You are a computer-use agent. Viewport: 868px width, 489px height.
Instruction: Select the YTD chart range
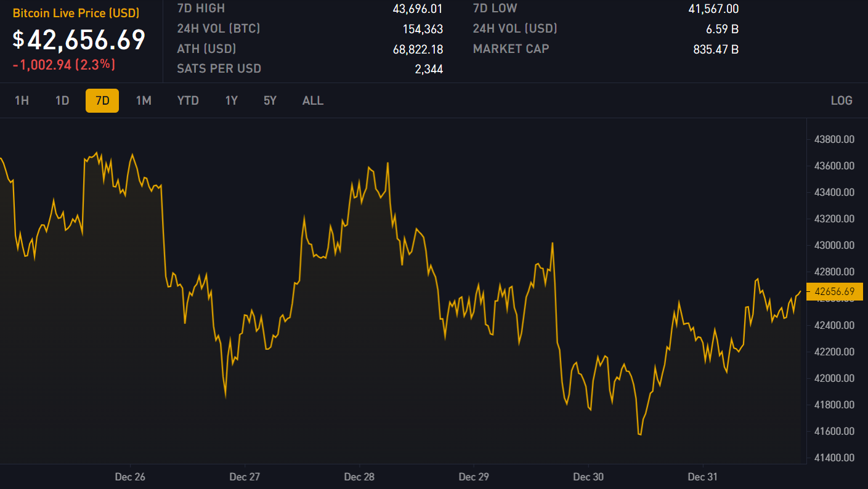pos(188,100)
